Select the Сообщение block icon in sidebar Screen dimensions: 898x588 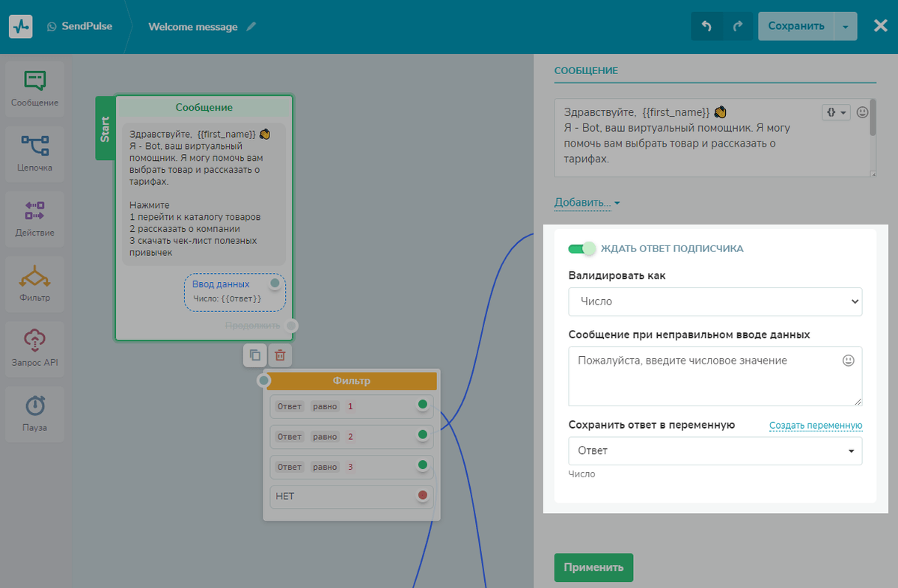(x=34, y=88)
